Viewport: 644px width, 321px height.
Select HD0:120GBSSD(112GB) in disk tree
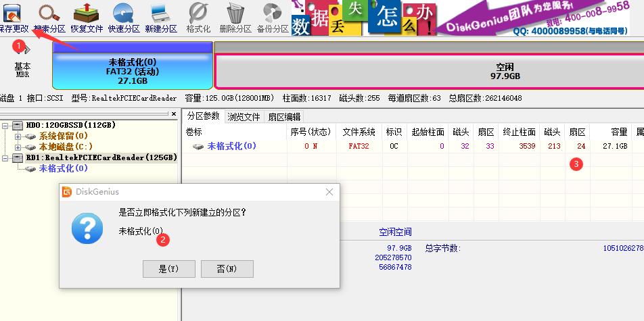[70, 125]
